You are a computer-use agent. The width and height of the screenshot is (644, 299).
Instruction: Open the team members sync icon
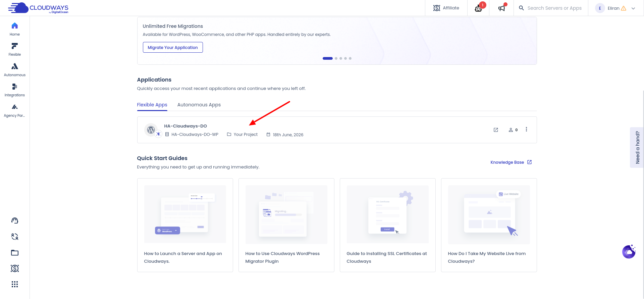pos(15,237)
